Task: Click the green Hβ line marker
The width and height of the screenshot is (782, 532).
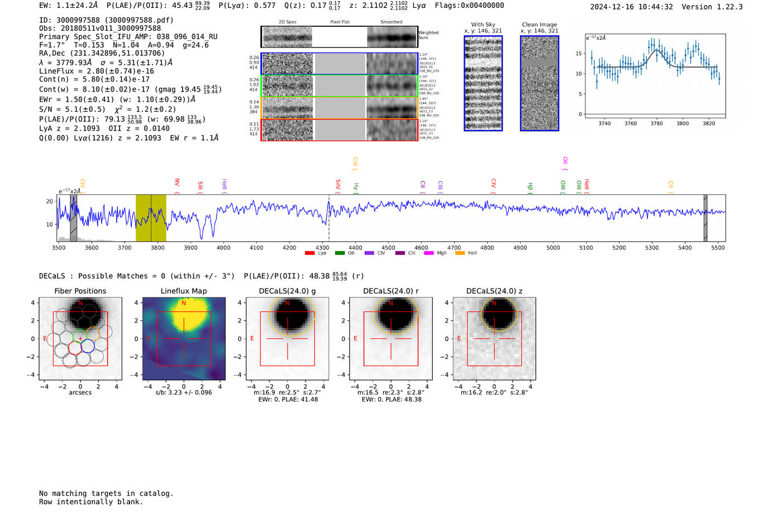Action: tap(530, 189)
